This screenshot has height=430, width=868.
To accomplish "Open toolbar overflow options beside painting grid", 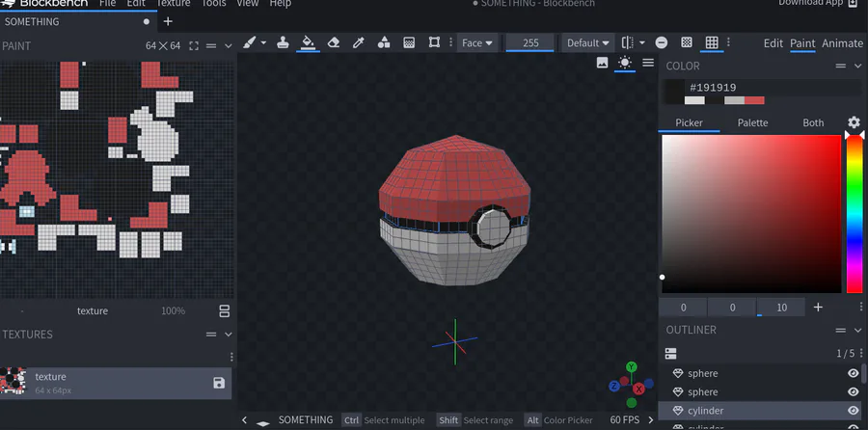I will [728, 42].
